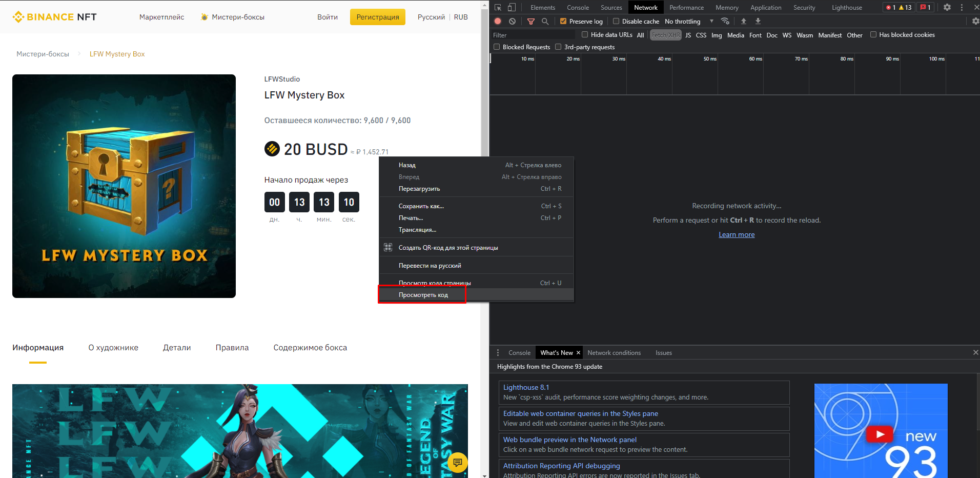Open the Маркетплейс link

(x=162, y=17)
